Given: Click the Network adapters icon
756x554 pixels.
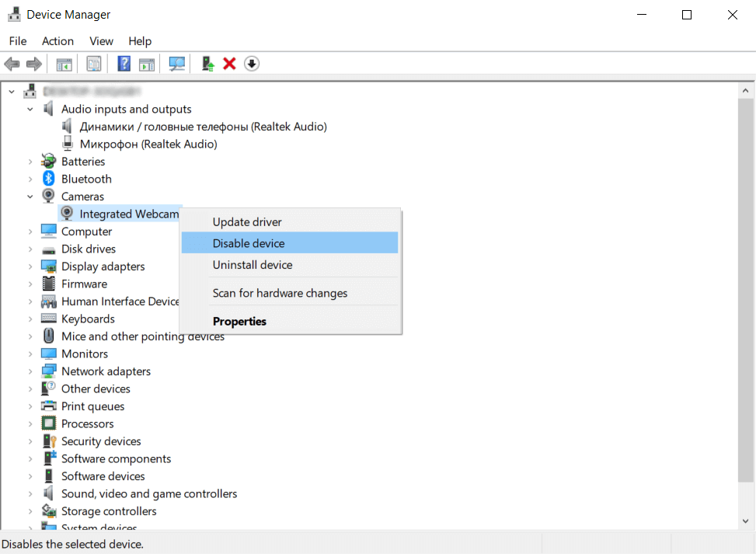Looking at the screenshot, I should pos(49,371).
